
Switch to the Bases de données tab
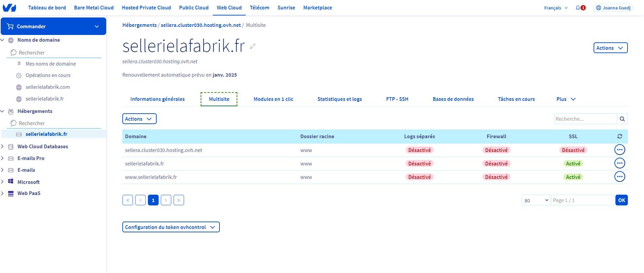coord(453,99)
